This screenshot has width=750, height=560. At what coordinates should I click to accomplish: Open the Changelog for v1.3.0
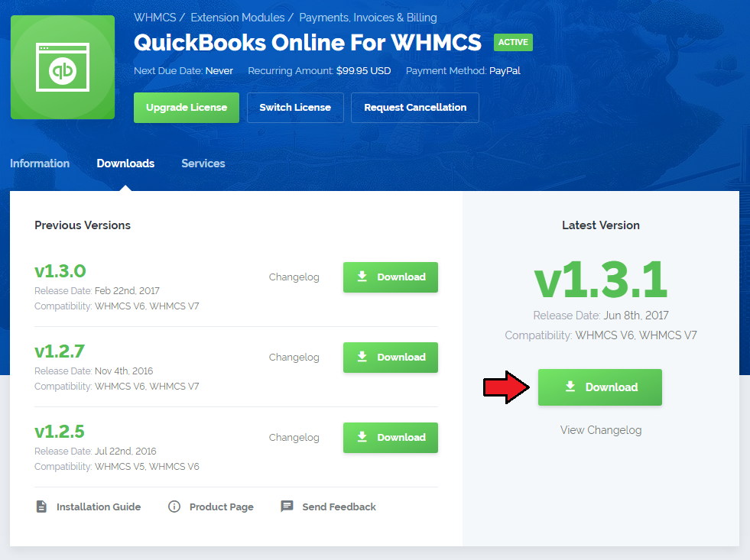[x=294, y=277]
